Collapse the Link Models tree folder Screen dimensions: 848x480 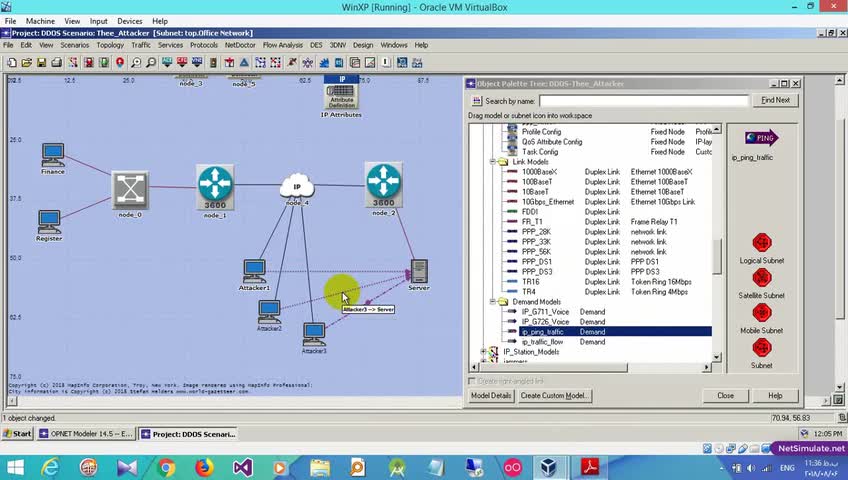tap(493, 162)
